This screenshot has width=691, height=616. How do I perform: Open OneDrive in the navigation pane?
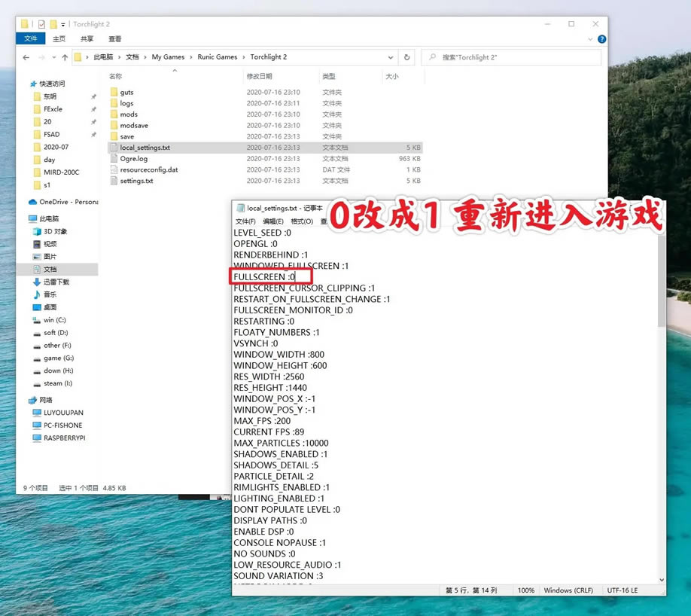[x=63, y=202]
